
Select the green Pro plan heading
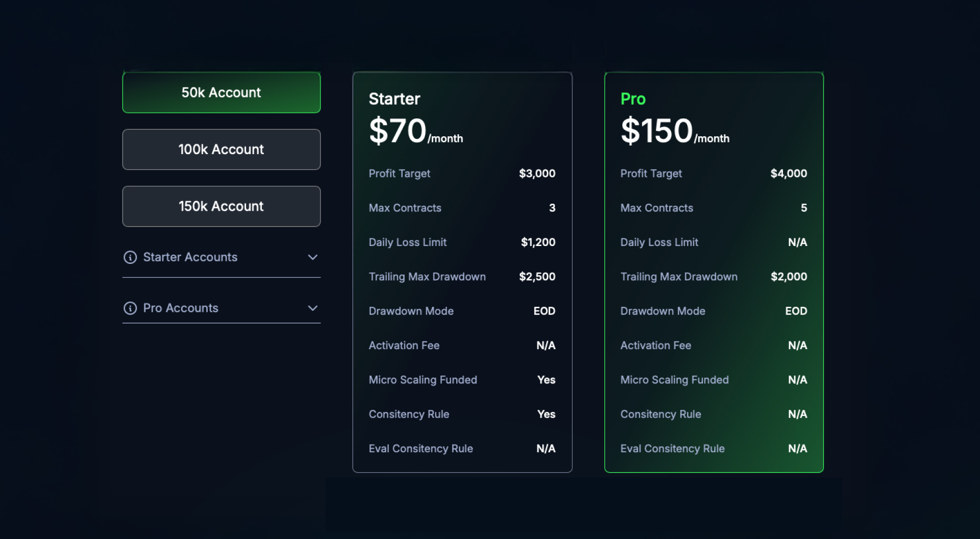(x=633, y=99)
